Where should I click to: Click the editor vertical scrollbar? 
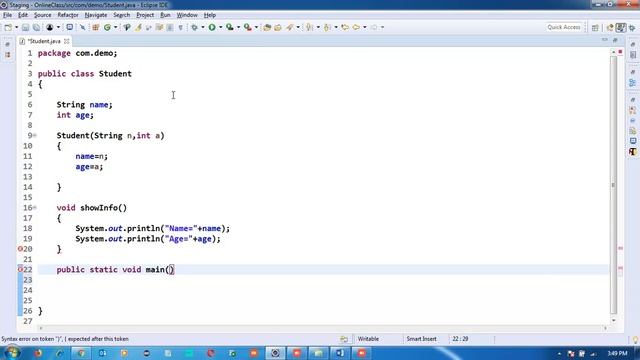613,184
